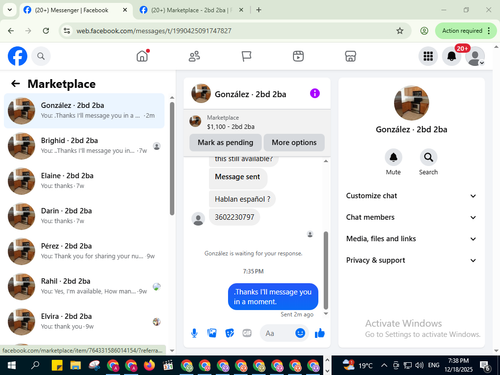Click the Message sent bubble
Image resolution: width=500 pixels, height=375 pixels.
point(238,177)
